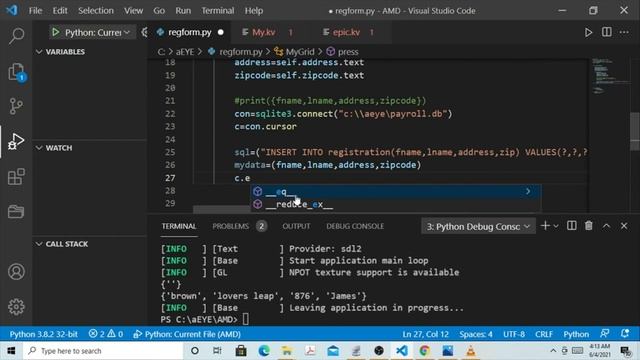Open the Explorer view with badge
The width and height of the screenshot is (640, 360).
point(16,72)
